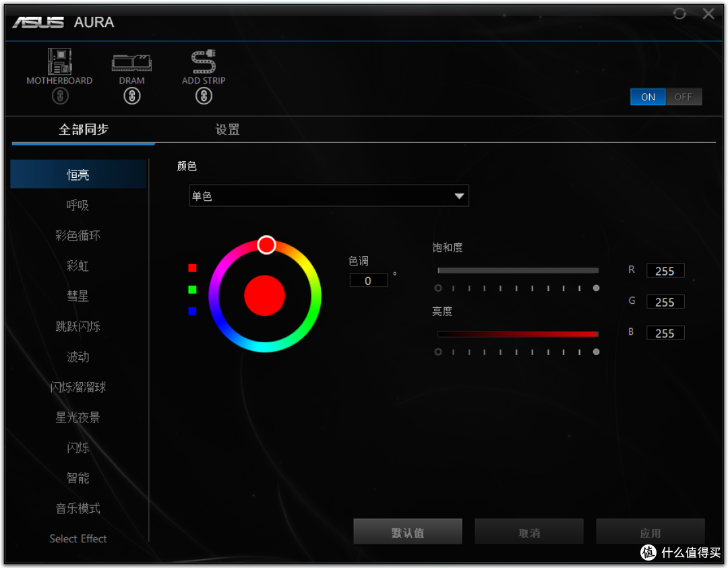Screen dimensions: 728x568
Task: Select the 星光夜景 effect
Action: (78, 418)
